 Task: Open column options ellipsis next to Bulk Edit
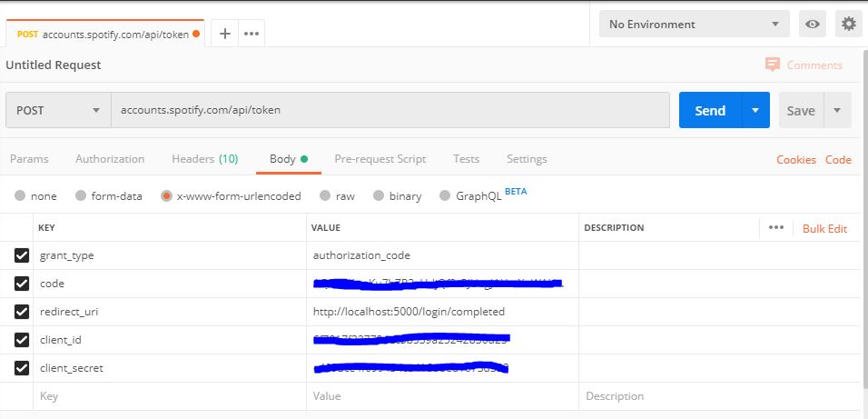776,228
